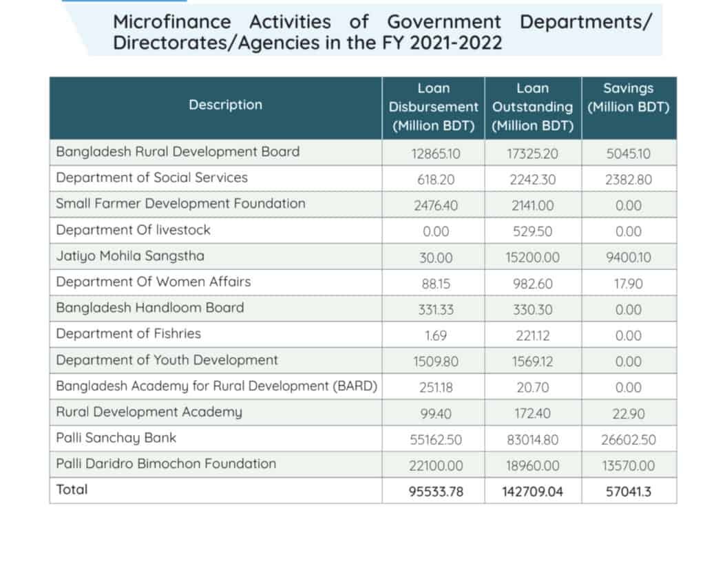Select 'Palli Daridro Bimochon Foundation' row label
Screen dimensions: 705x588
click(166, 463)
